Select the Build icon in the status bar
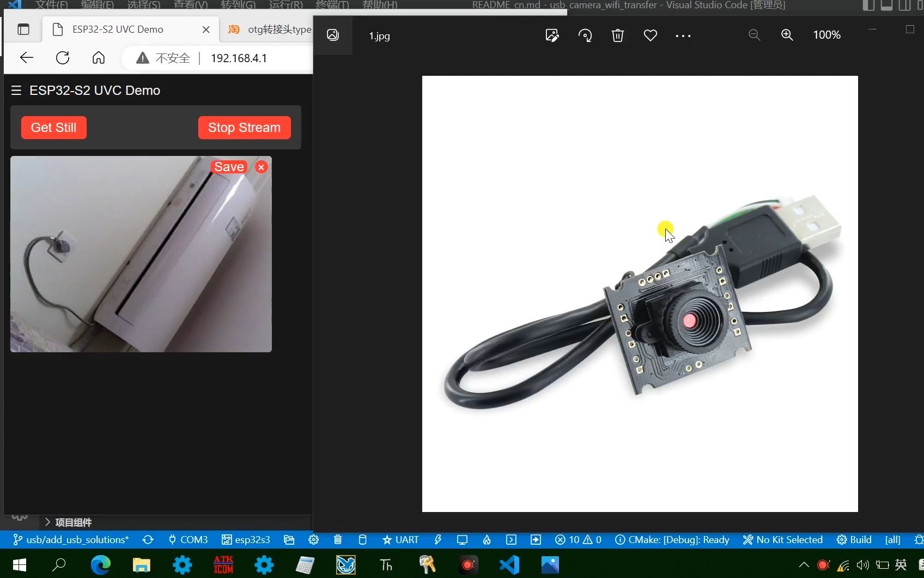Image resolution: width=924 pixels, height=578 pixels. [854, 540]
